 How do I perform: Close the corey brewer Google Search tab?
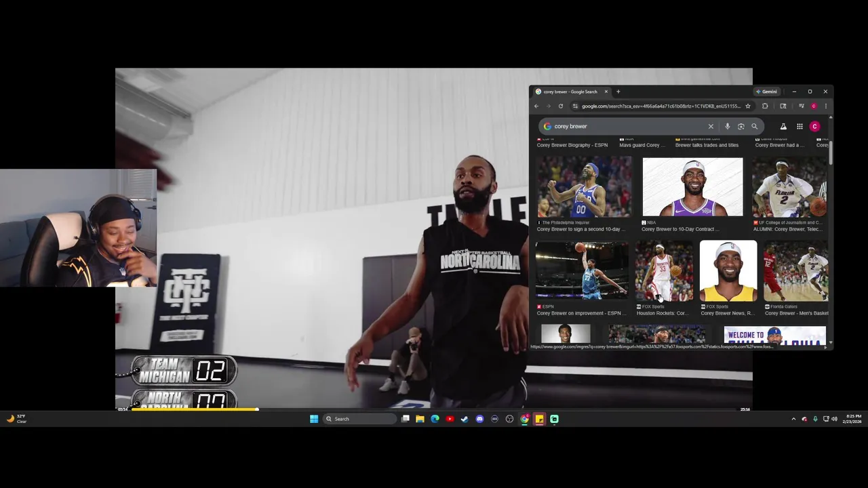[x=606, y=91]
